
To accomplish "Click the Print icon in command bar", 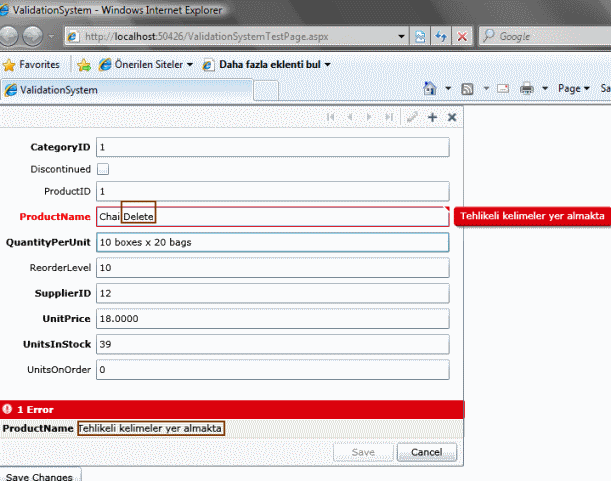I will [527, 89].
